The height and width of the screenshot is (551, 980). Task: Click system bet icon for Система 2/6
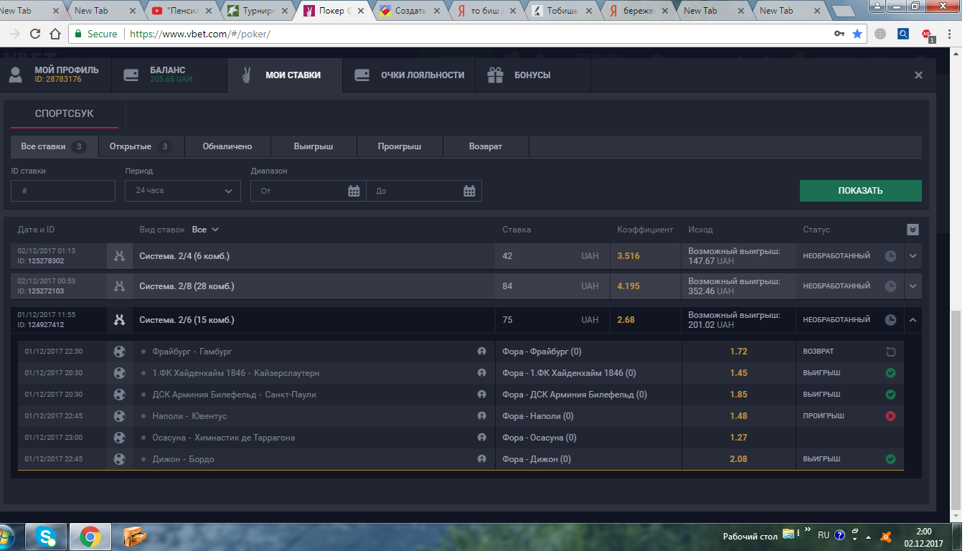coord(120,320)
